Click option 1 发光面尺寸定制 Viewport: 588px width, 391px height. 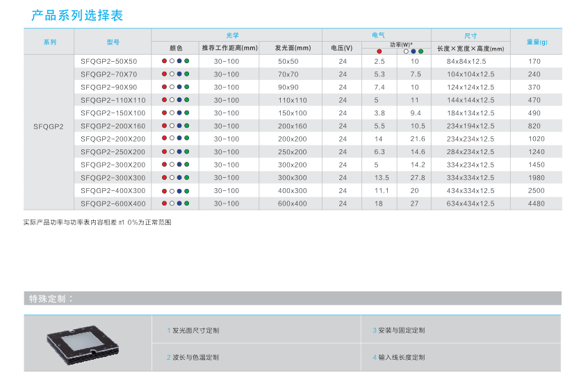click(x=193, y=331)
